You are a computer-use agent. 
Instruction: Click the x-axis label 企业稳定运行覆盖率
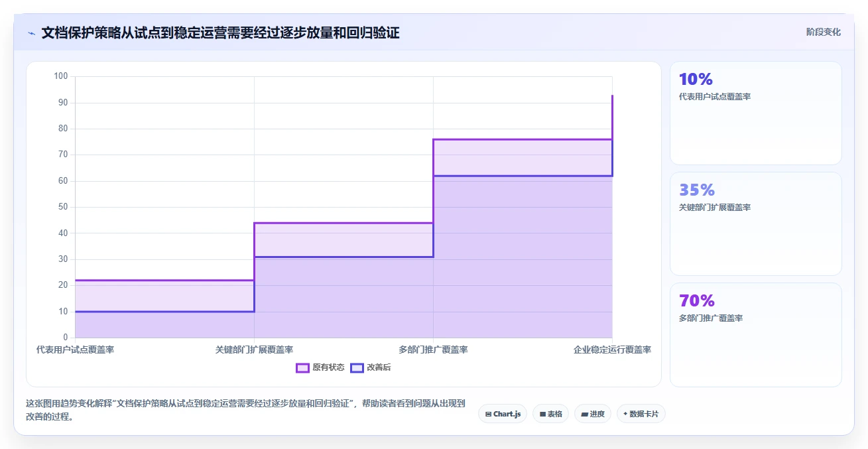click(612, 350)
